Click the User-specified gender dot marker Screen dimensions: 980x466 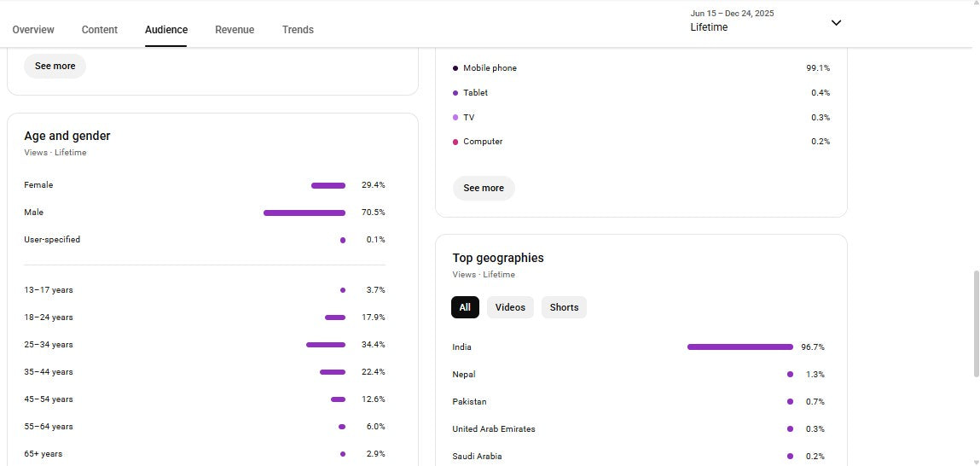coord(343,240)
